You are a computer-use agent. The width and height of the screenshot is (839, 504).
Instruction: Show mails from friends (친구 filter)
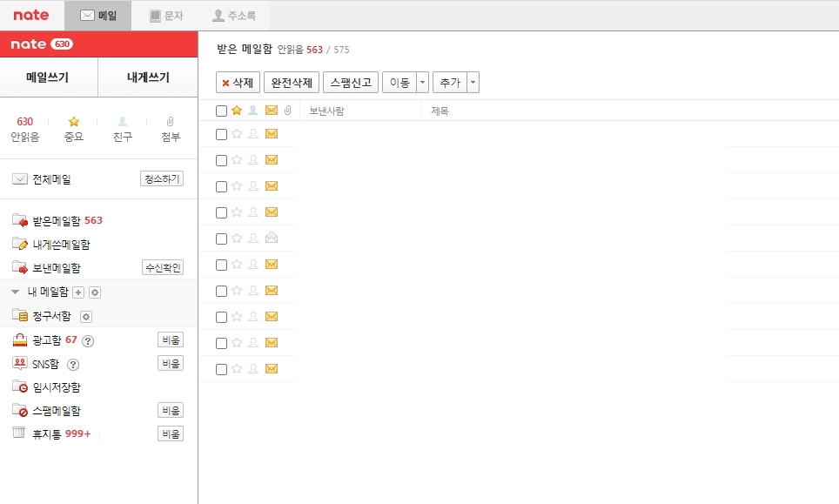(x=122, y=128)
